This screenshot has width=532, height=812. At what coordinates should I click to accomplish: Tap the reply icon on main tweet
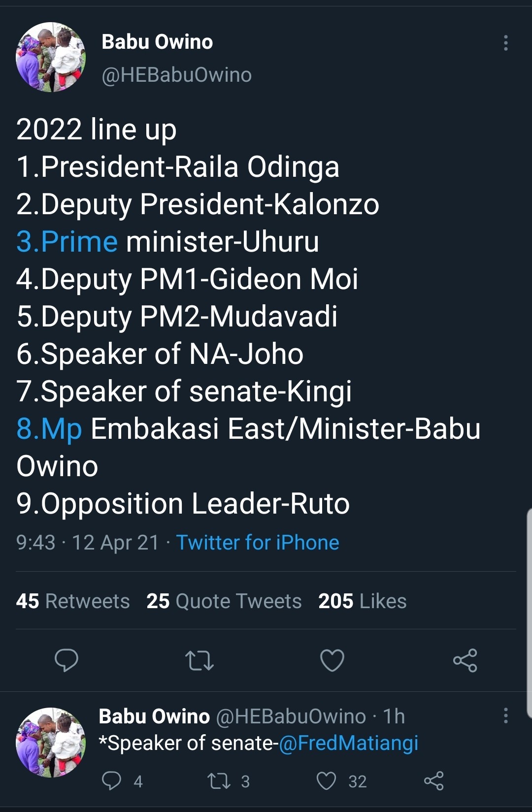pos(66,660)
